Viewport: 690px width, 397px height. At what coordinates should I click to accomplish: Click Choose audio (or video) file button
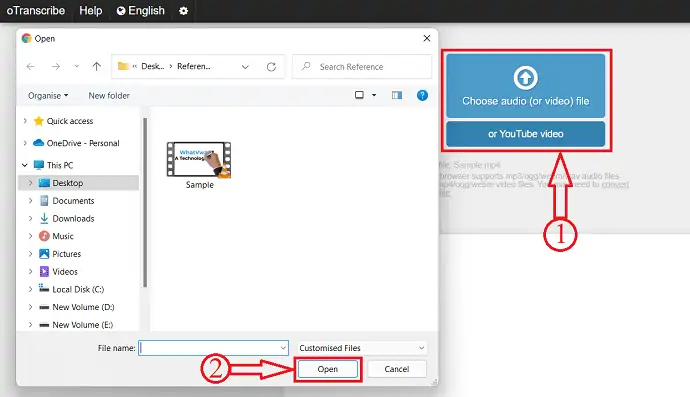[x=525, y=85]
